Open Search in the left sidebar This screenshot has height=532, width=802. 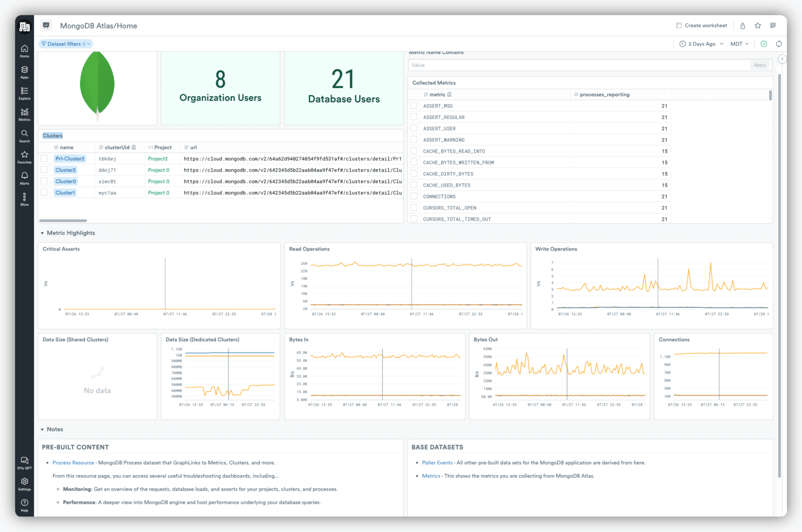click(24, 136)
